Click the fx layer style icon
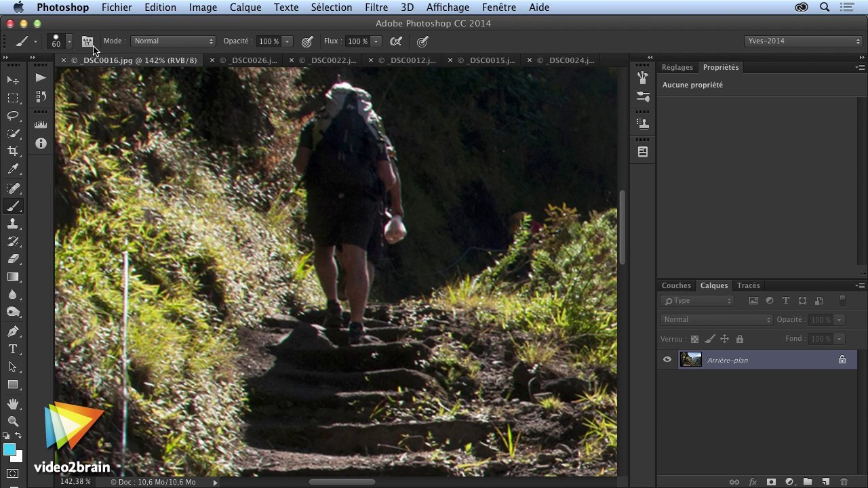 click(x=753, y=482)
